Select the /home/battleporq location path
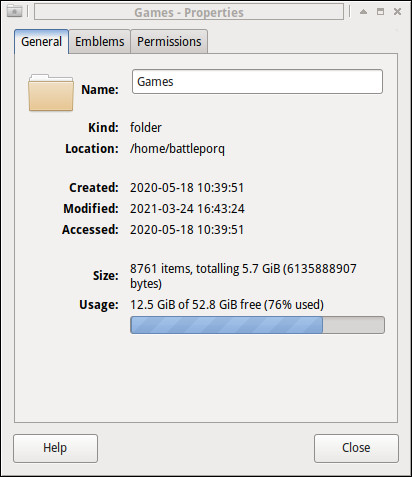 177,149
